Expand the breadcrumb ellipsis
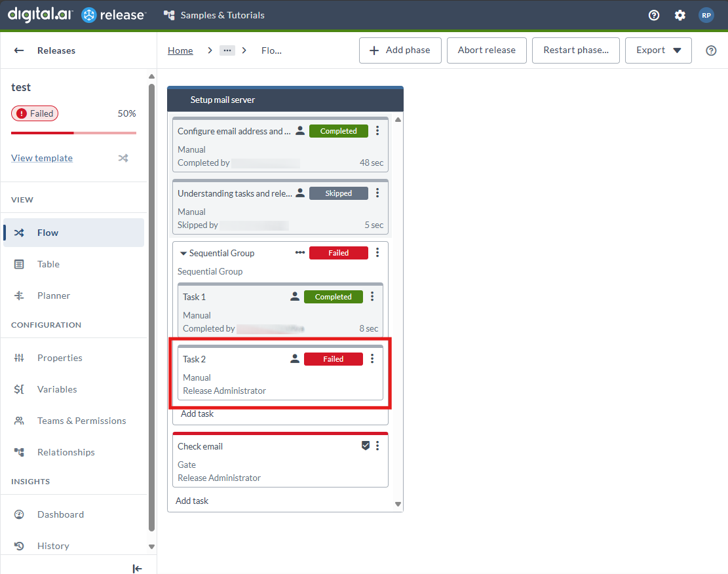Viewport: 728px width, 574px height. coord(227,50)
